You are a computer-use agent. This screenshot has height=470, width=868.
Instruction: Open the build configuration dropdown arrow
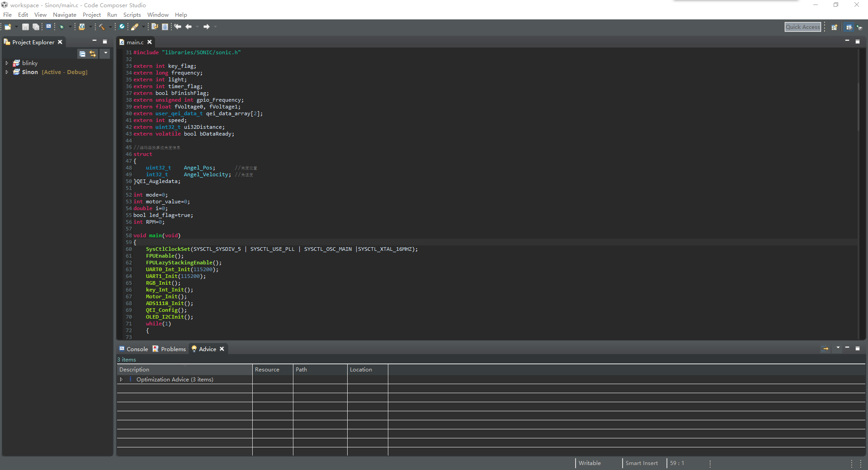pos(110,27)
